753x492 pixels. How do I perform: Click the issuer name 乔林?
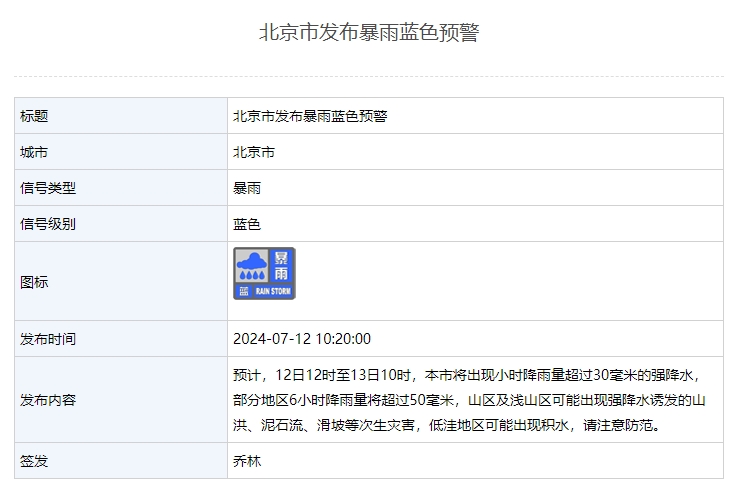click(247, 461)
